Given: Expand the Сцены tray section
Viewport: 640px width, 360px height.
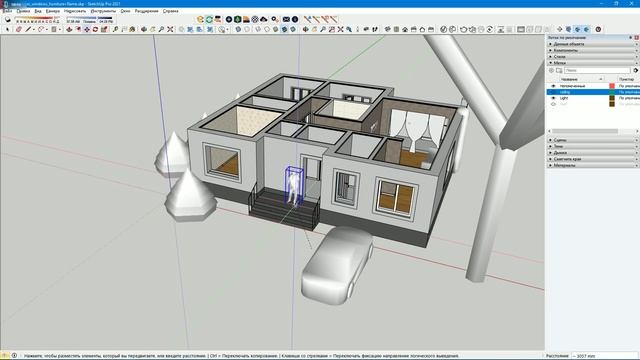Looking at the screenshot, I should 593,140.
